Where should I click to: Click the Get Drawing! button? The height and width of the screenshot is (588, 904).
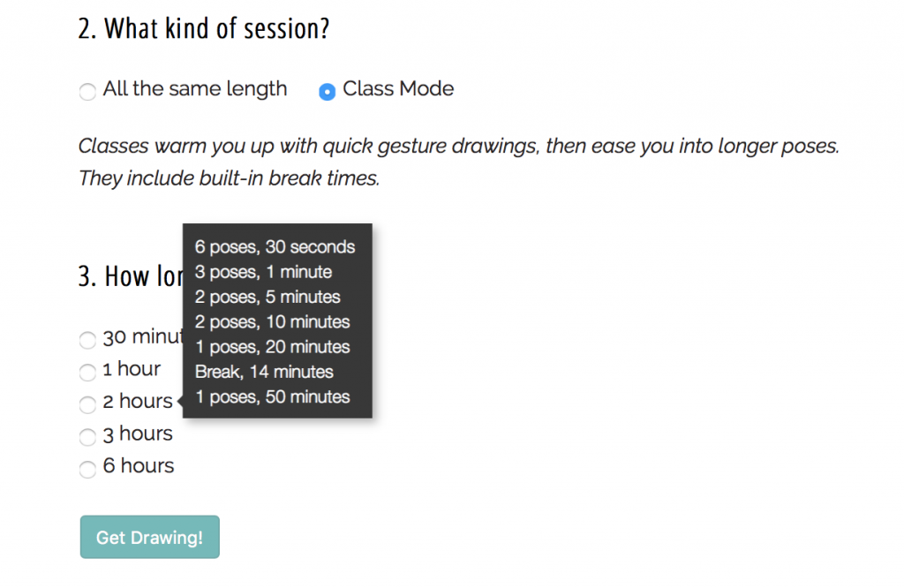coord(150,537)
